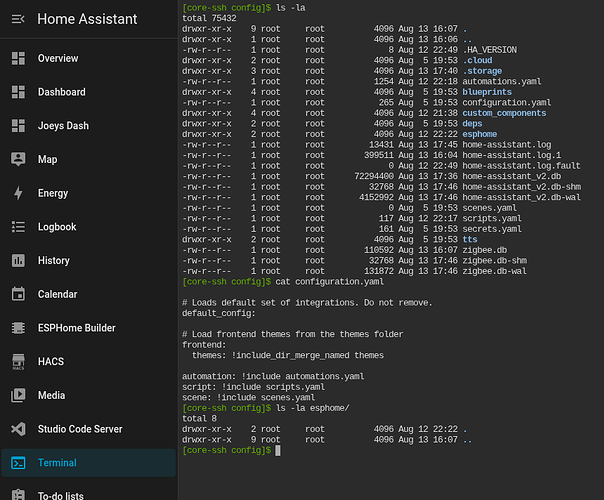Click the History chart icon
604x500 pixels.
(x=18, y=260)
